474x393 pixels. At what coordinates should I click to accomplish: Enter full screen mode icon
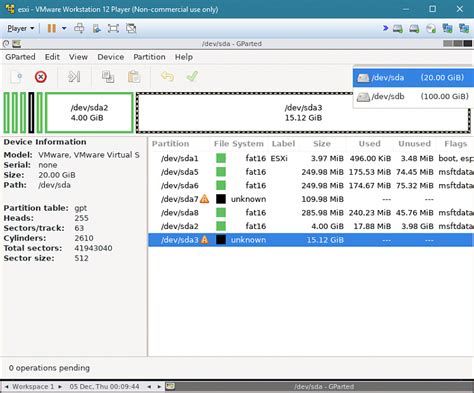tap(113, 28)
